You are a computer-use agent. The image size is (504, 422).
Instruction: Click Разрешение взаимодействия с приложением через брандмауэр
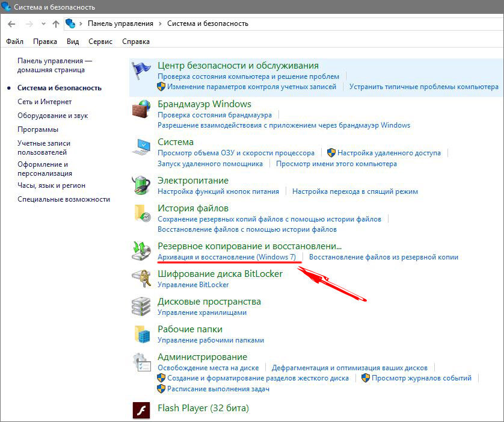[284, 125]
